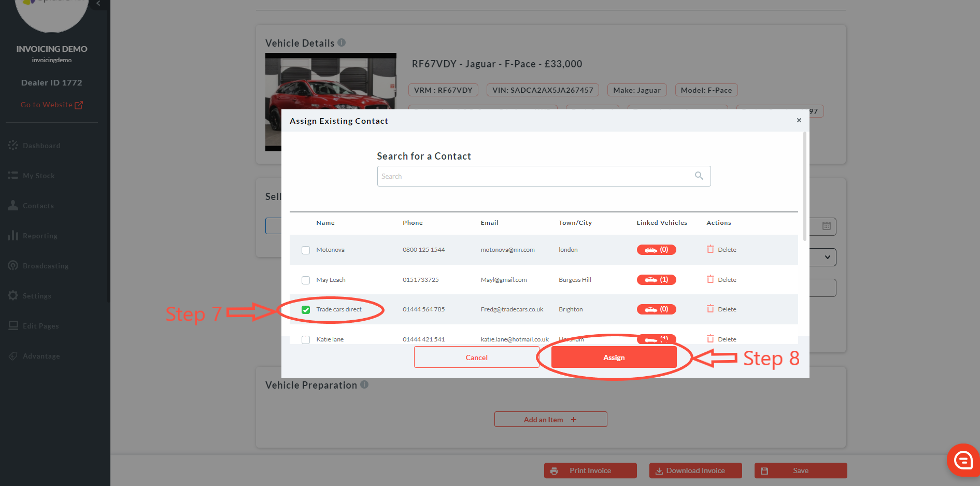Screen dimensions: 980x486
Task: Click the info icon beside Vehicle Details
Action: pyautogui.click(x=342, y=43)
